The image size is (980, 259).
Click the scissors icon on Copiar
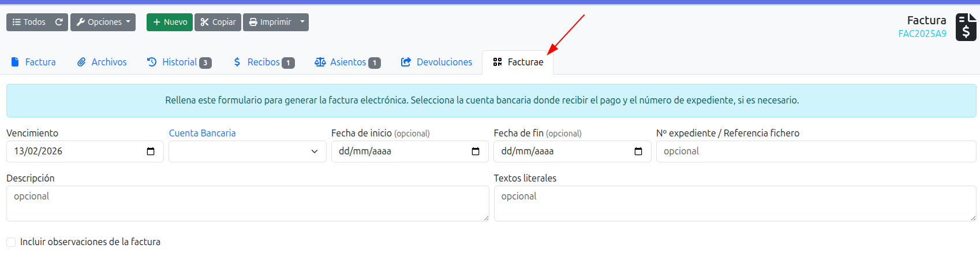tap(204, 22)
